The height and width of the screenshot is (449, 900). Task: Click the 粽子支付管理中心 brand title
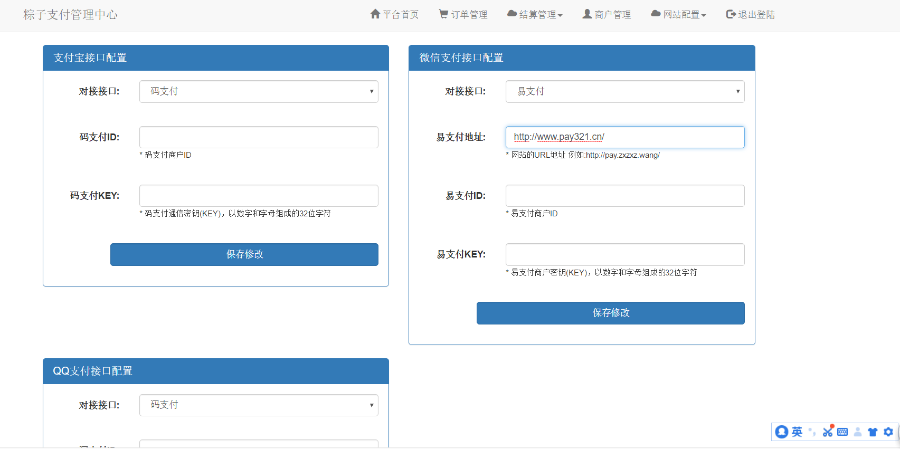coord(71,15)
